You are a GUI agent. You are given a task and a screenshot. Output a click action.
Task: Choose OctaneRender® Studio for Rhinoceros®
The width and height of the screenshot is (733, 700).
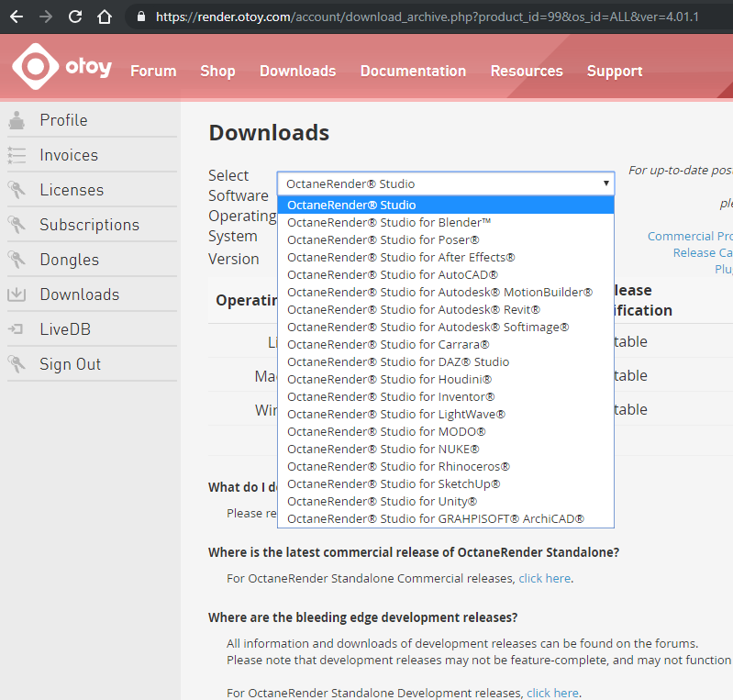pos(446,467)
